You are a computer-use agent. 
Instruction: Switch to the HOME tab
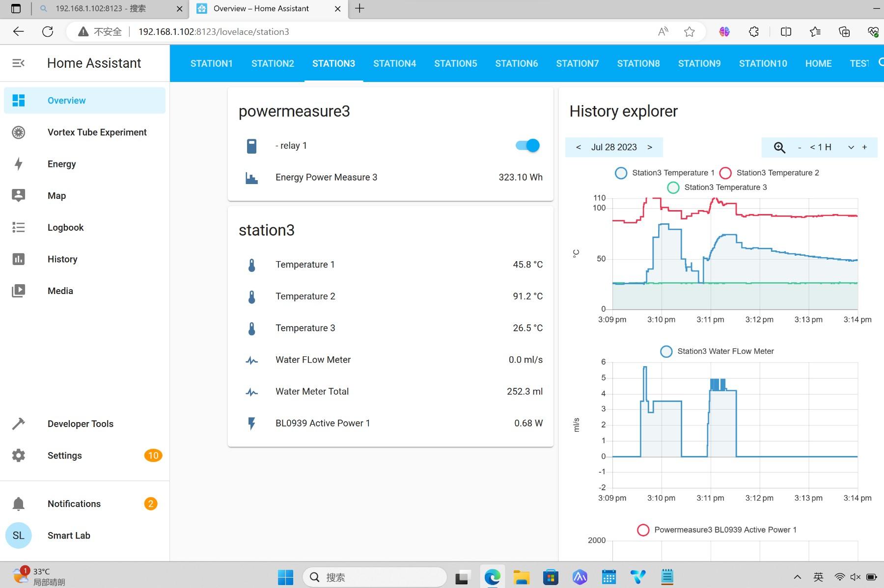pos(818,63)
